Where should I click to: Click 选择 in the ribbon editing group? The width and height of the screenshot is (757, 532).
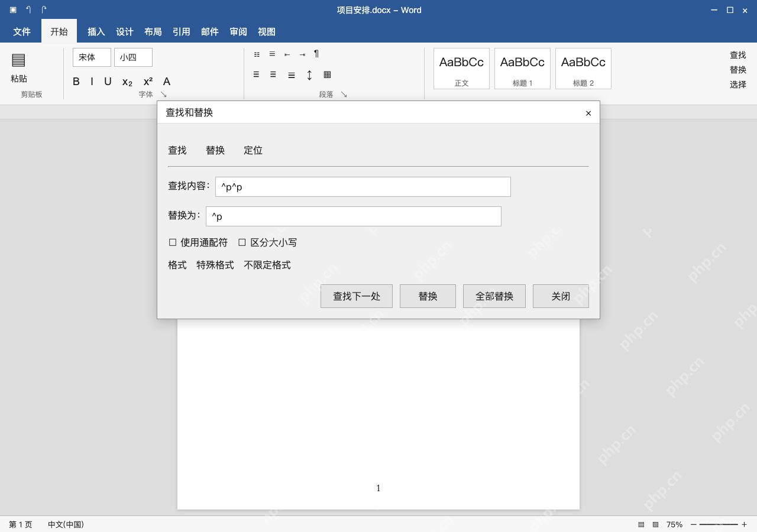point(738,85)
